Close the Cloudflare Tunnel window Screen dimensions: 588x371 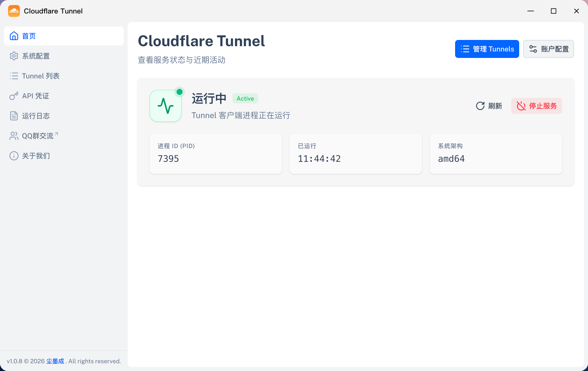click(x=577, y=11)
